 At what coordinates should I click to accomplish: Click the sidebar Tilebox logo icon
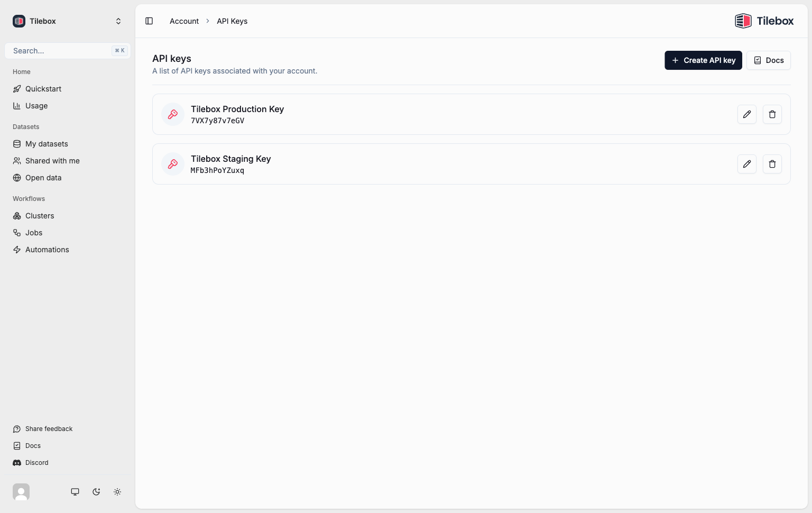(x=19, y=21)
